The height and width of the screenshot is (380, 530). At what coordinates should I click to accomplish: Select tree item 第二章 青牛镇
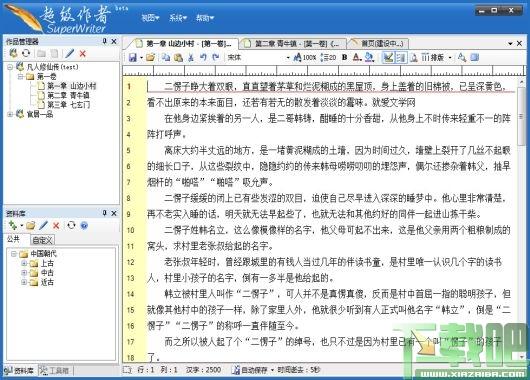coord(68,95)
